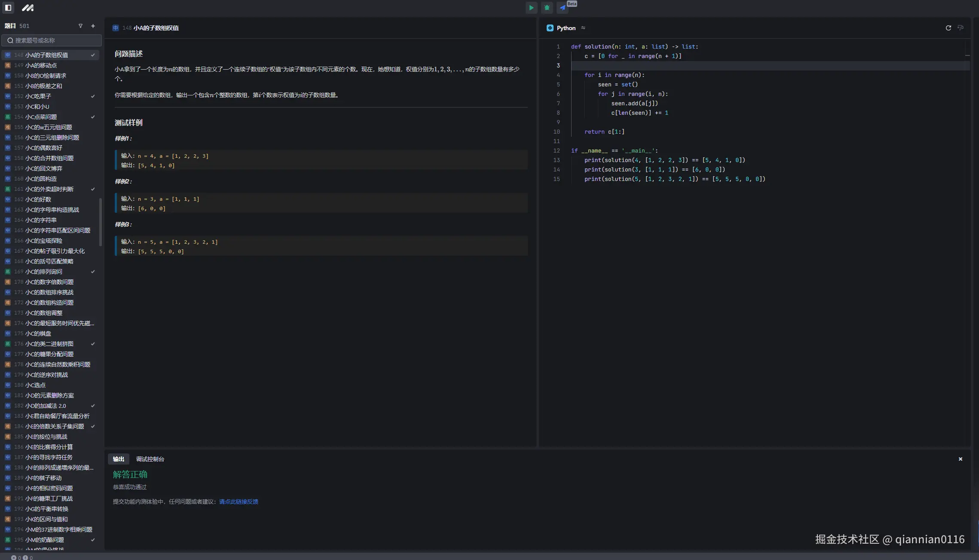Submit solution with paper plane icon
Image resolution: width=979 pixels, height=560 pixels.
[x=562, y=8]
